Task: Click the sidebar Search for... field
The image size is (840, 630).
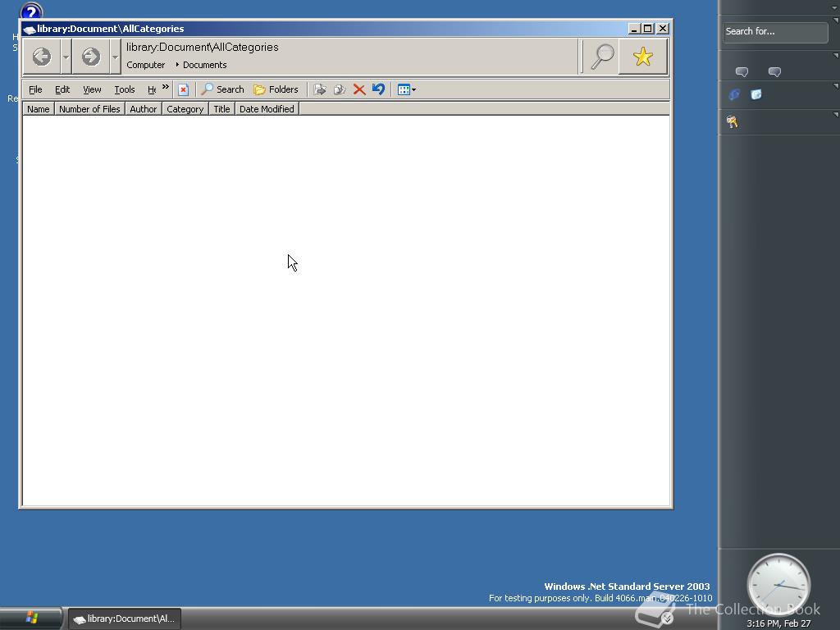Action: pyautogui.click(x=774, y=32)
